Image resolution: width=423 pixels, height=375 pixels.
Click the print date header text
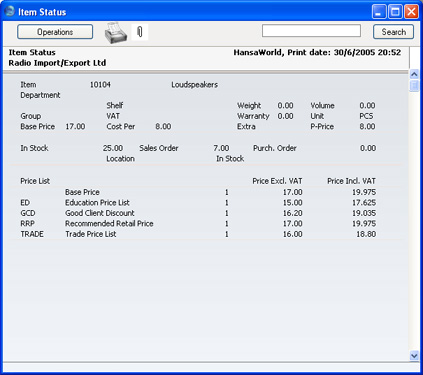[x=317, y=52]
